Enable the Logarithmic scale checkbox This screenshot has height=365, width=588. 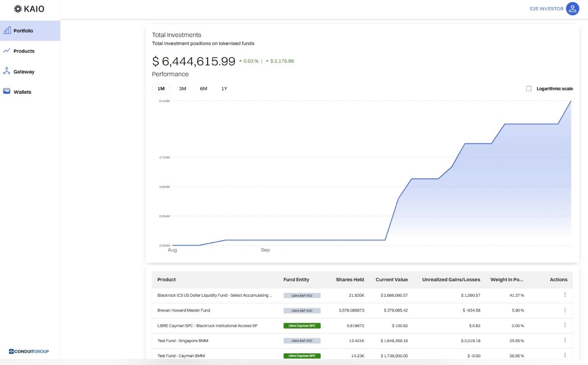point(529,89)
